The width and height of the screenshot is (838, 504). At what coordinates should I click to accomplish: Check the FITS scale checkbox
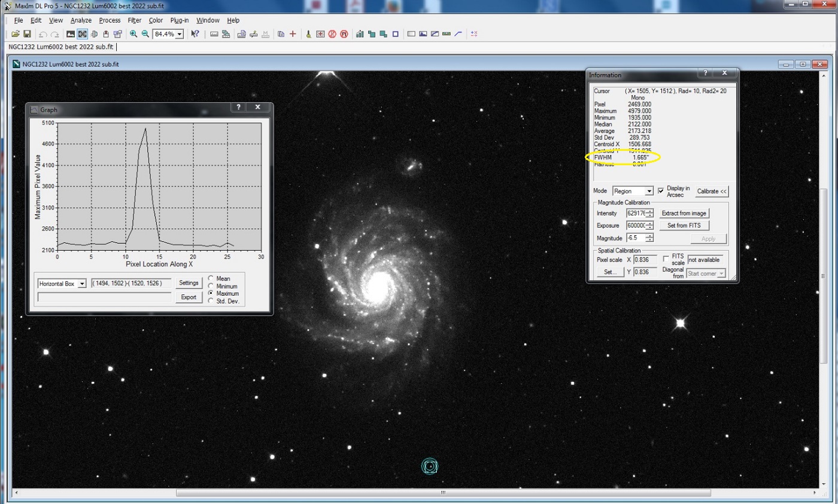667,259
